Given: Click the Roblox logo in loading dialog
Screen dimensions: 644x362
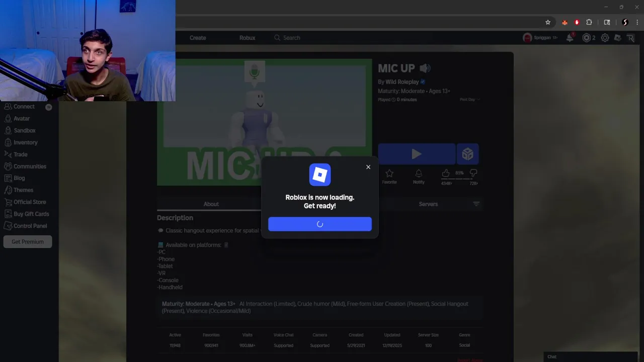Looking at the screenshot, I should click(x=320, y=174).
